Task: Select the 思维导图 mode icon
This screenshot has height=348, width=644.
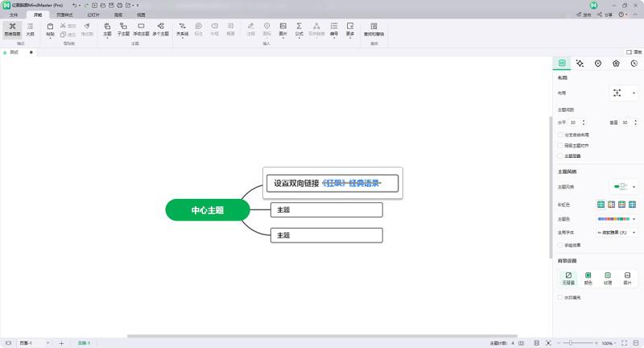Action: (x=12, y=29)
